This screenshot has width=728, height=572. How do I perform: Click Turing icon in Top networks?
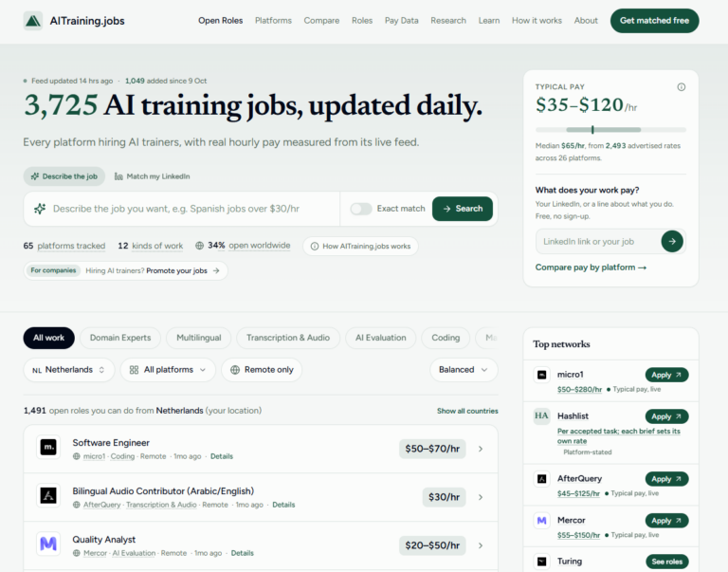point(542,562)
